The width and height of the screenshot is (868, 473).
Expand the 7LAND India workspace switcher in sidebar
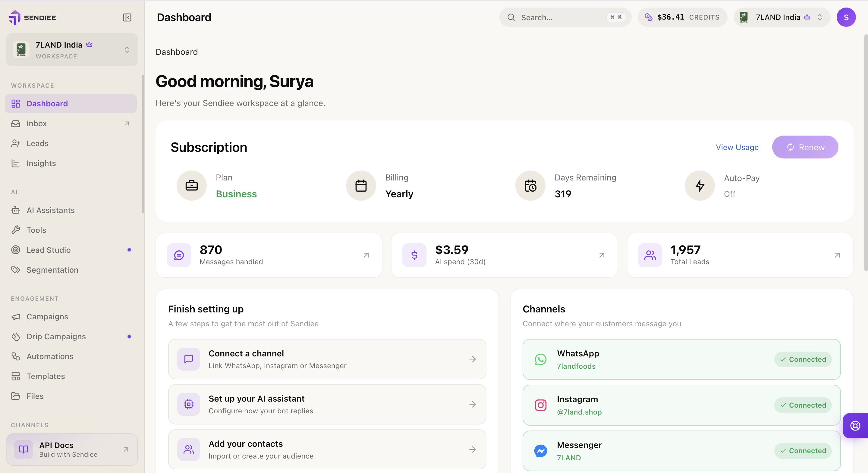(x=72, y=50)
